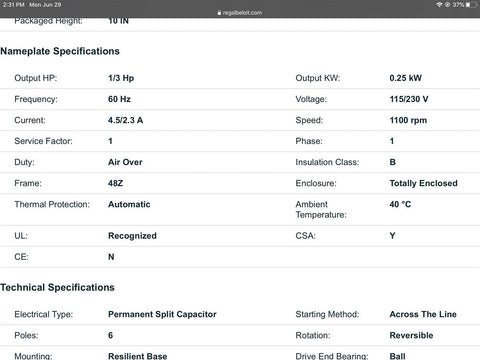
Task: Tap the Ambient Temperature label
Action: [321, 209]
